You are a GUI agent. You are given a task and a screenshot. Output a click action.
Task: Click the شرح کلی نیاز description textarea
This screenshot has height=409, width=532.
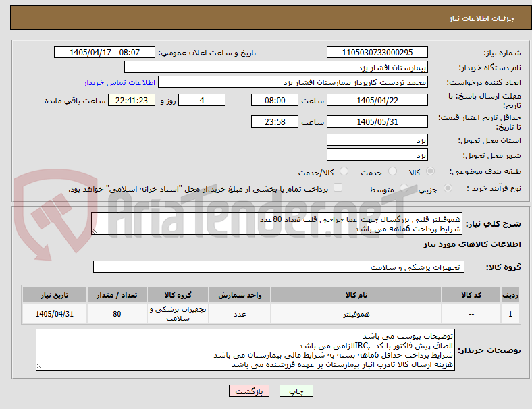coord(277,223)
